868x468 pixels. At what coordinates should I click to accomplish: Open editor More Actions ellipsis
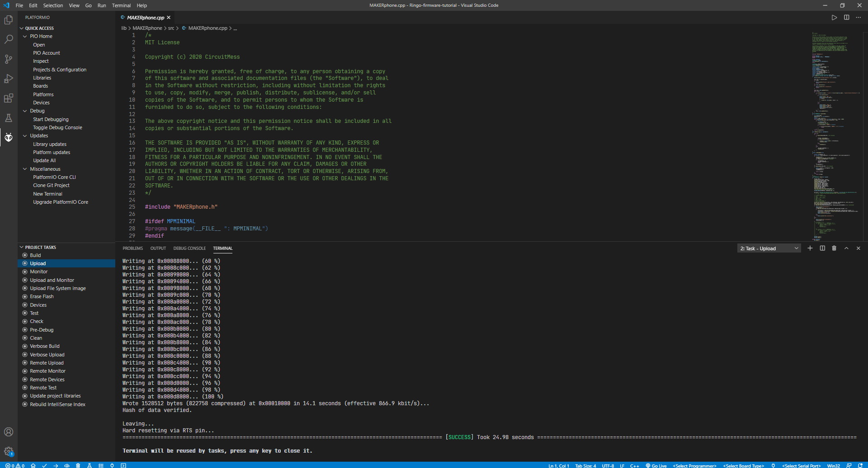tap(859, 18)
